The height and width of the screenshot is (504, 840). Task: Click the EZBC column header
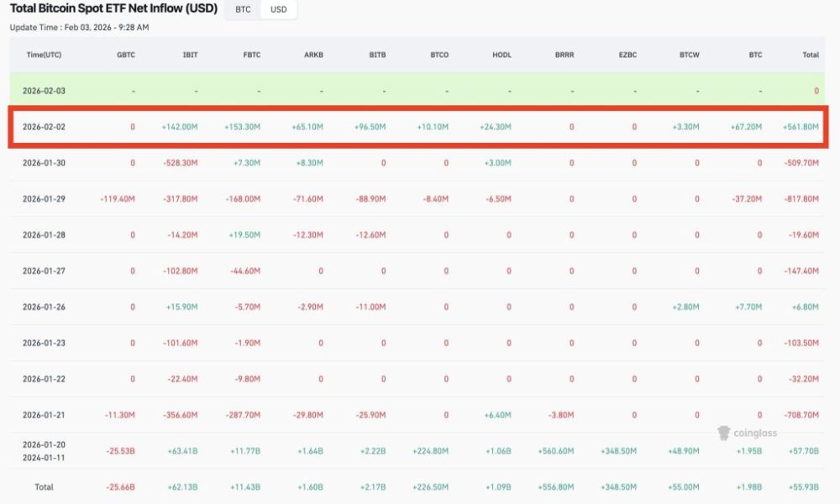[627, 54]
